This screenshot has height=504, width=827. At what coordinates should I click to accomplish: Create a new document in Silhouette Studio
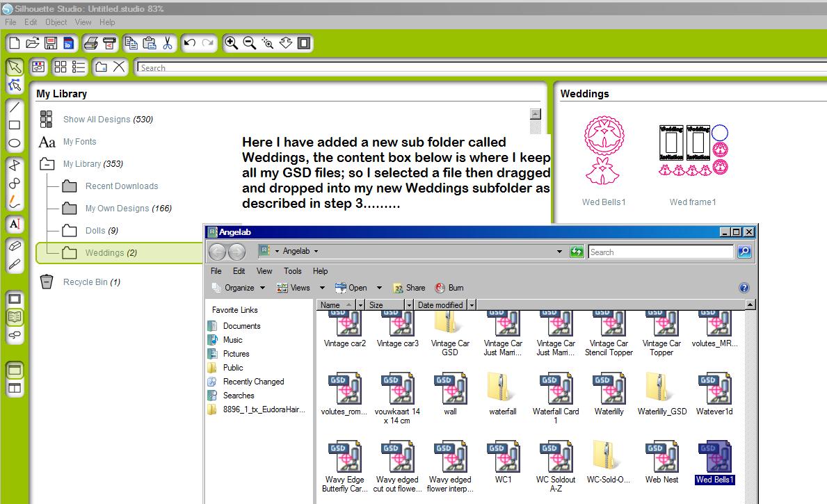pyautogui.click(x=15, y=43)
